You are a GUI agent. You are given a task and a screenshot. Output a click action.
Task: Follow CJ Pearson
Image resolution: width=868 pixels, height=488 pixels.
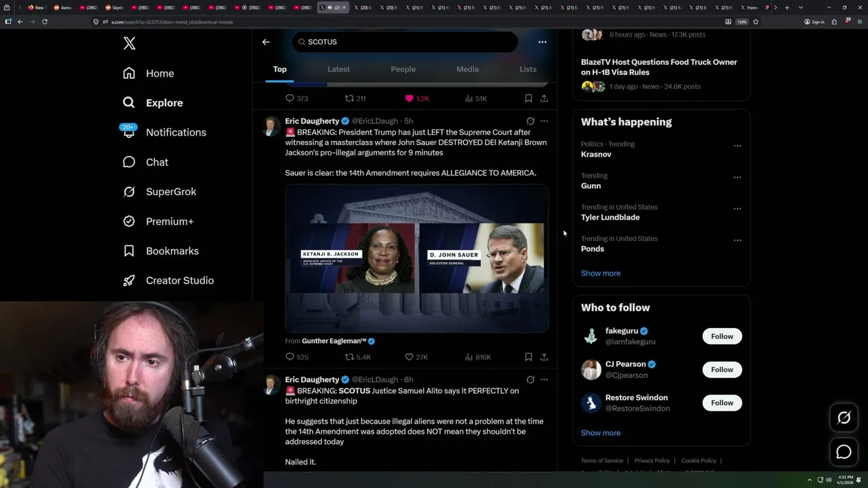click(722, 369)
